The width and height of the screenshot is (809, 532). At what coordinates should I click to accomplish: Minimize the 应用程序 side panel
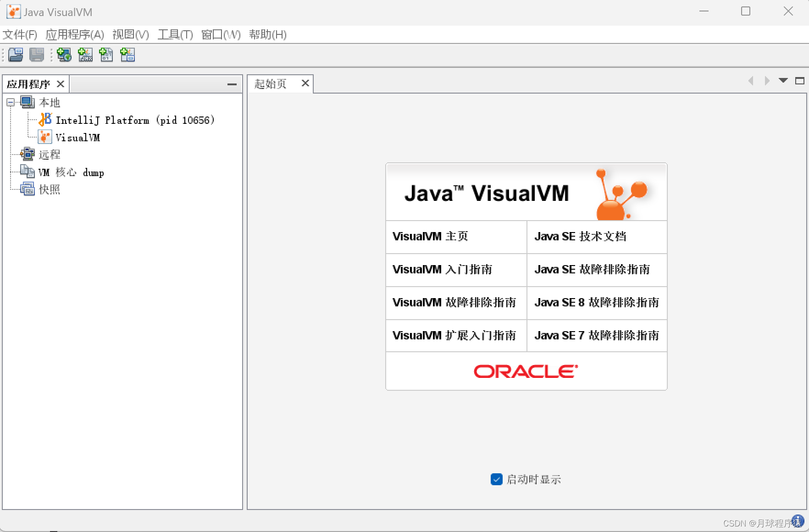232,84
